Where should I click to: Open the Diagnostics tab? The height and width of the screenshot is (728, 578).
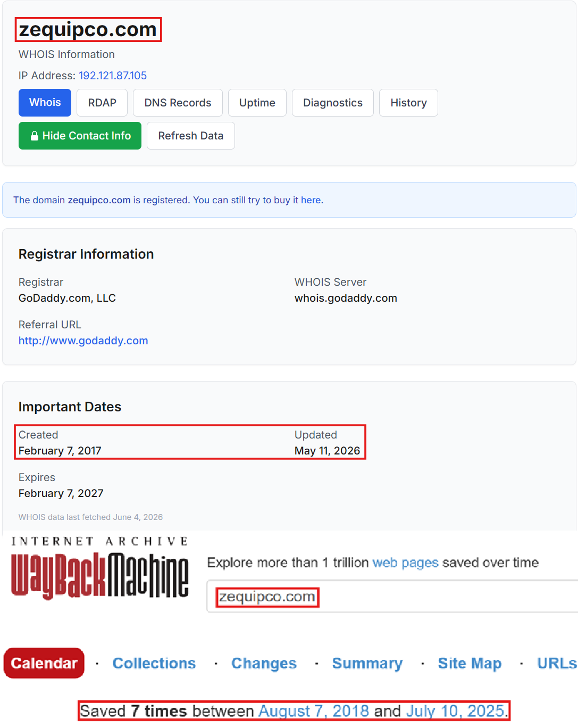tap(333, 103)
